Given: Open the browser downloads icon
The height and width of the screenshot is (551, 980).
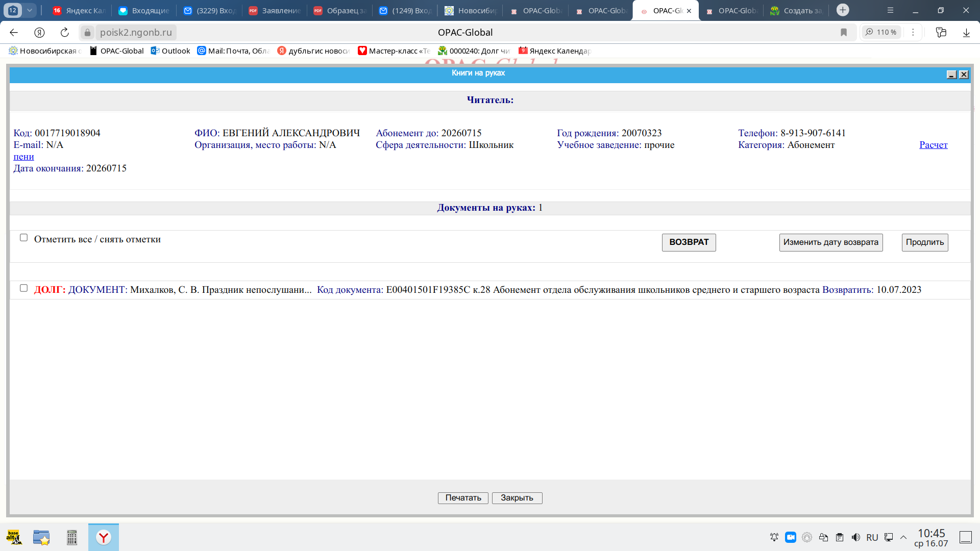Looking at the screenshot, I should tap(966, 32).
